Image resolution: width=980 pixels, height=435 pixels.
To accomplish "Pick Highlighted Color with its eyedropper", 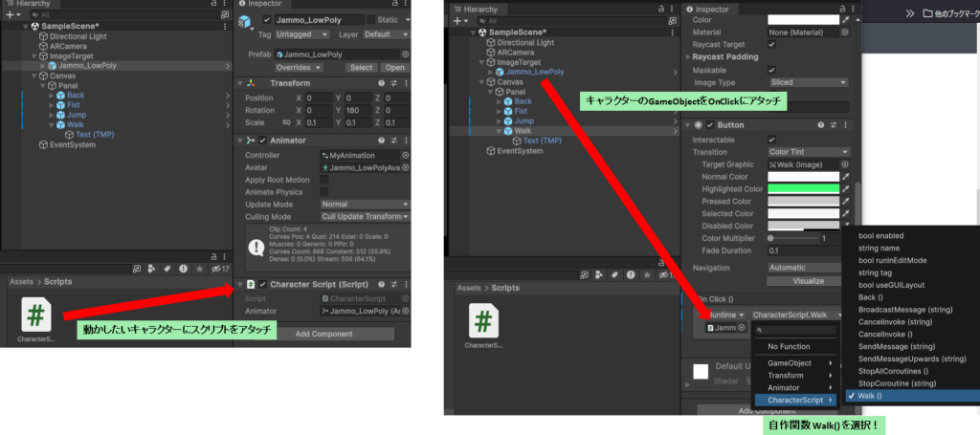I will (x=845, y=189).
